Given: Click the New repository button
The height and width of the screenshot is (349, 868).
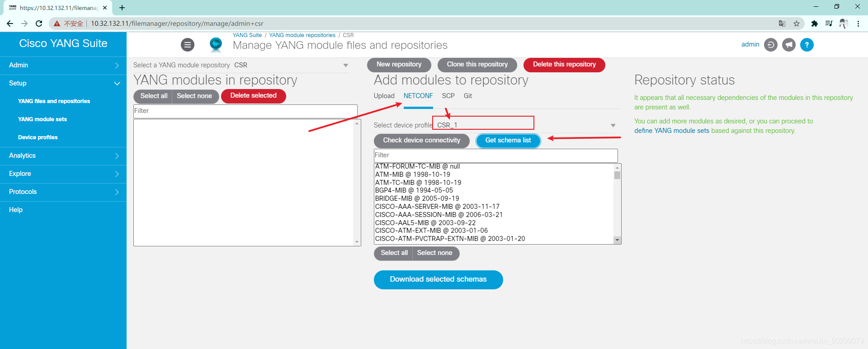Looking at the screenshot, I should (x=399, y=65).
